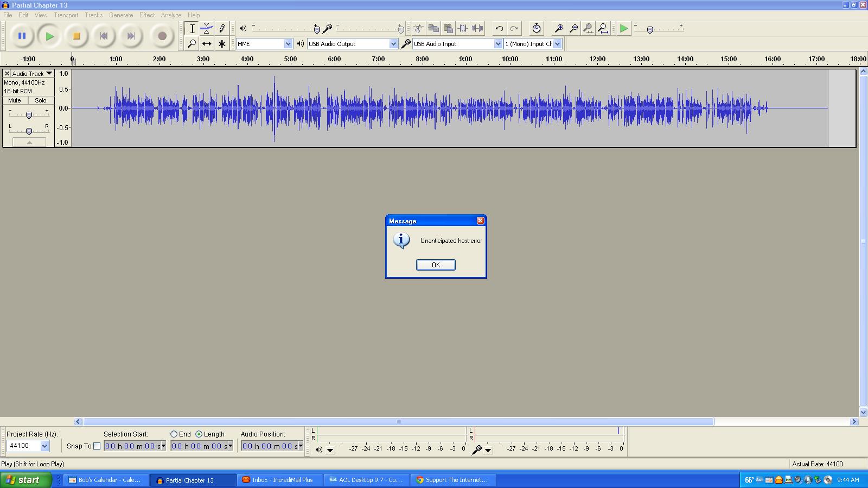Viewport: 868px width, 488px height.
Task: Open the MME audio host dropdown
Action: pos(288,44)
